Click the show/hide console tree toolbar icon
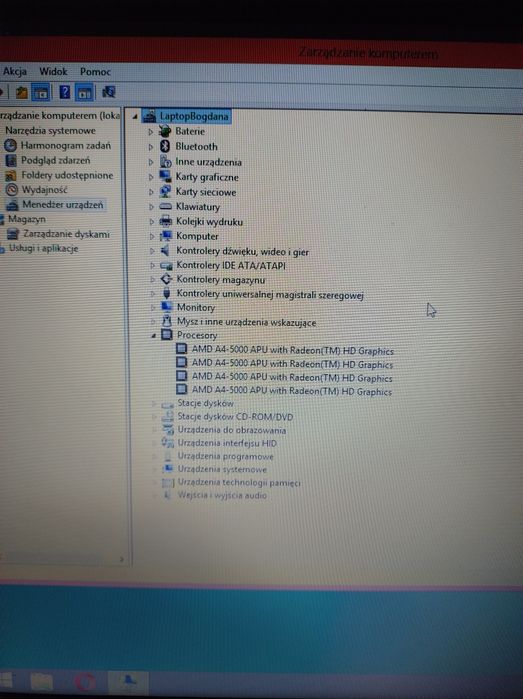Screen dimensions: 523x699 [x=41, y=93]
